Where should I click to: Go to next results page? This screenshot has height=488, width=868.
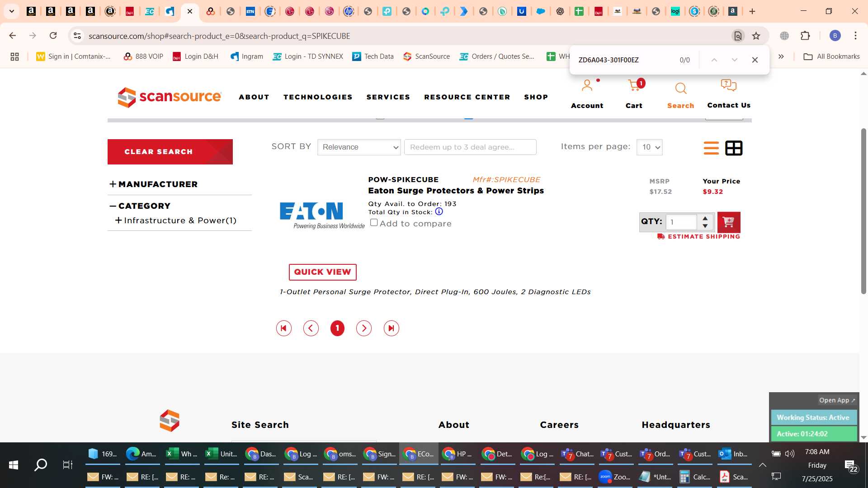pyautogui.click(x=364, y=328)
